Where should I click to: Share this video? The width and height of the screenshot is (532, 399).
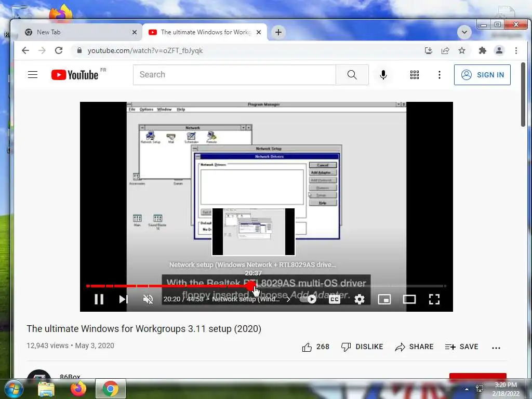pos(414,347)
